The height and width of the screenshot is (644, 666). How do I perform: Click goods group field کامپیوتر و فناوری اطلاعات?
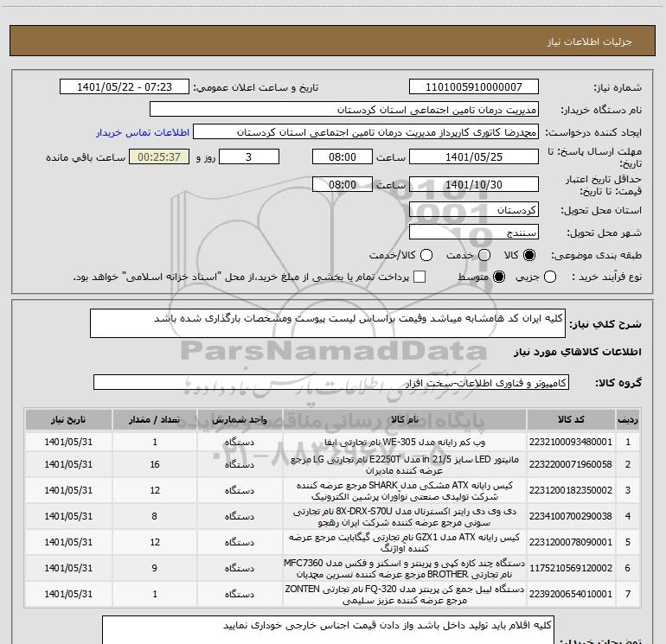click(331, 382)
